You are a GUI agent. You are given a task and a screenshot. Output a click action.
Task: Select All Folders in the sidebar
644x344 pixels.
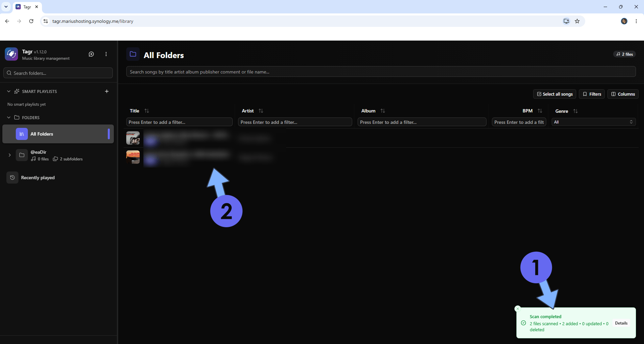click(x=58, y=134)
